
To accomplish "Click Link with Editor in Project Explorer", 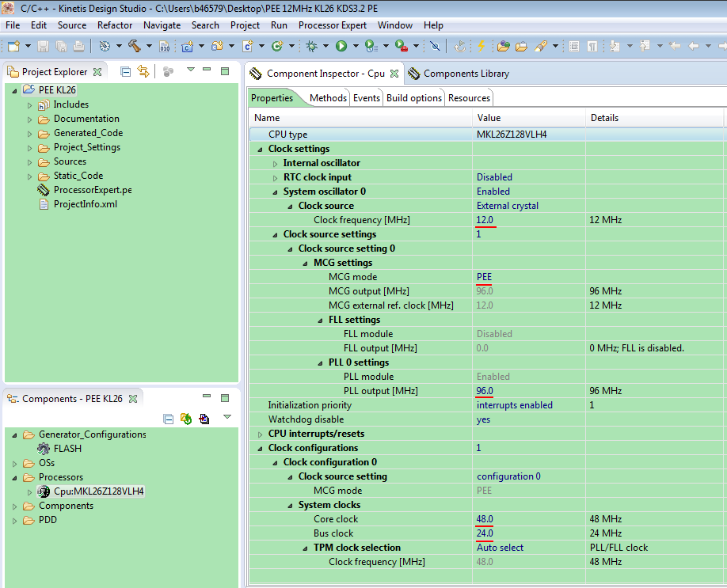I will coord(143,71).
